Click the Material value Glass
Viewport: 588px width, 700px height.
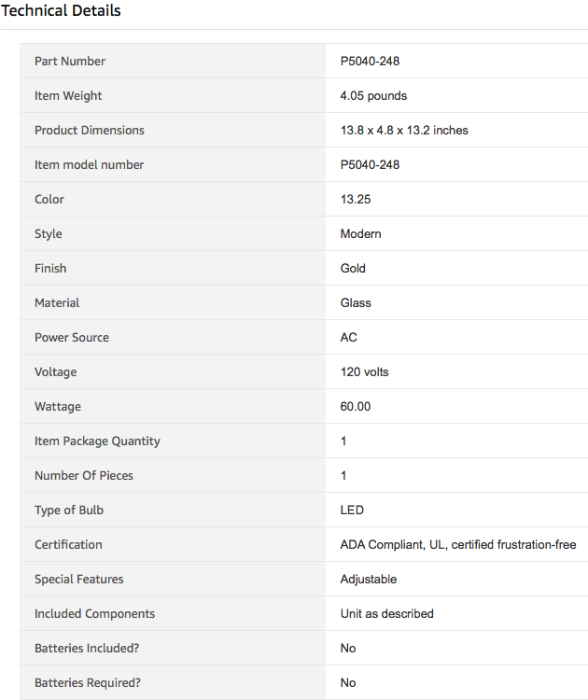(x=356, y=302)
